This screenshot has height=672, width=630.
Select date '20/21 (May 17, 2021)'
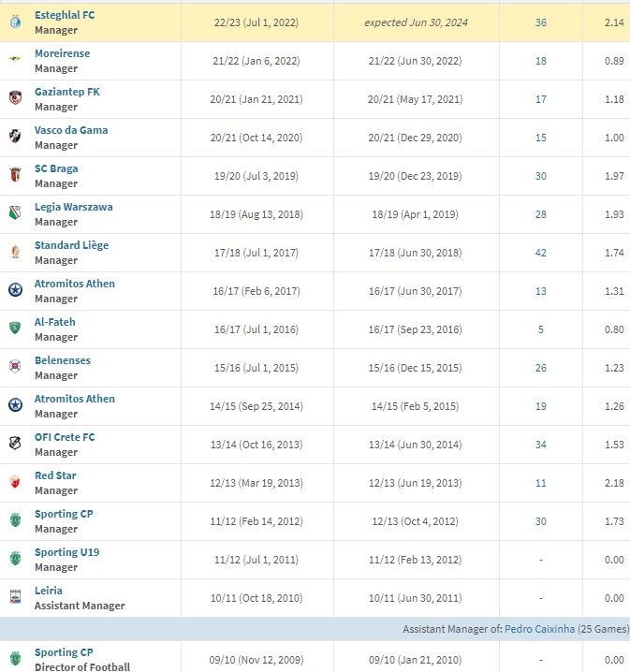[x=416, y=99]
